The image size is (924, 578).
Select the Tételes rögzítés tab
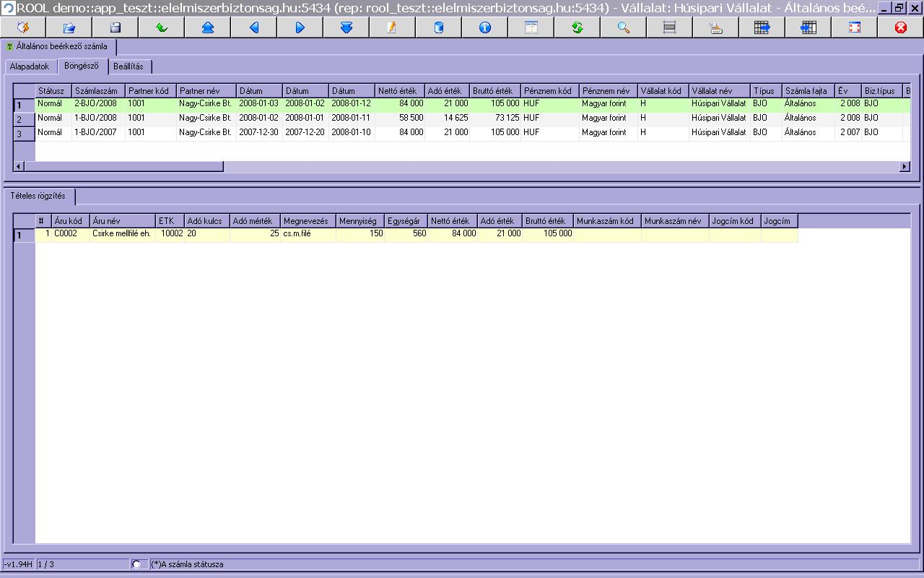(38, 196)
